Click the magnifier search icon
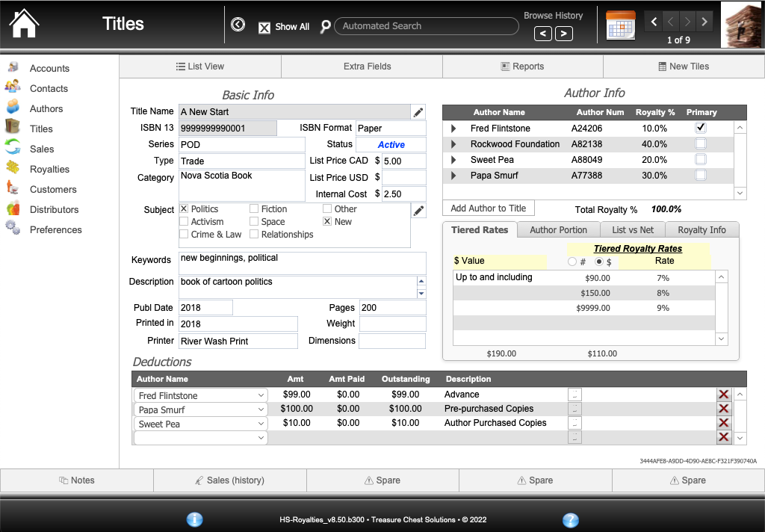 325,26
